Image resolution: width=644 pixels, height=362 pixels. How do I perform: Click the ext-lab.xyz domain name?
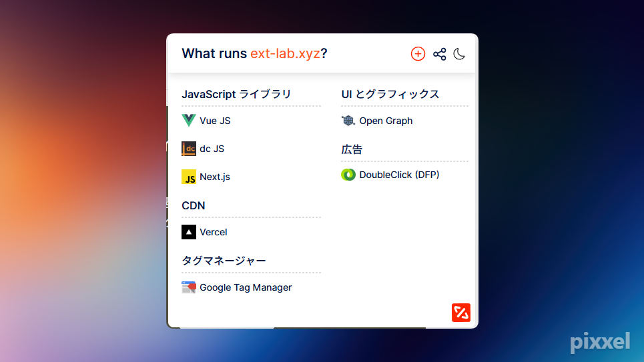[285, 53]
